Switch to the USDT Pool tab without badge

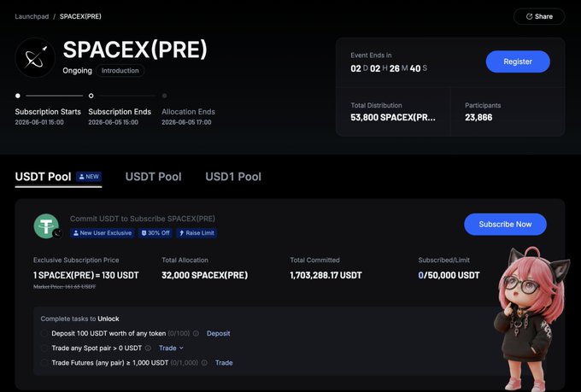coord(154,177)
